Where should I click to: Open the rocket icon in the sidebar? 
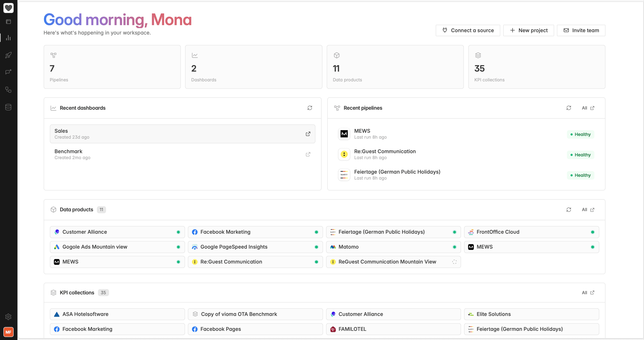(9, 55)
